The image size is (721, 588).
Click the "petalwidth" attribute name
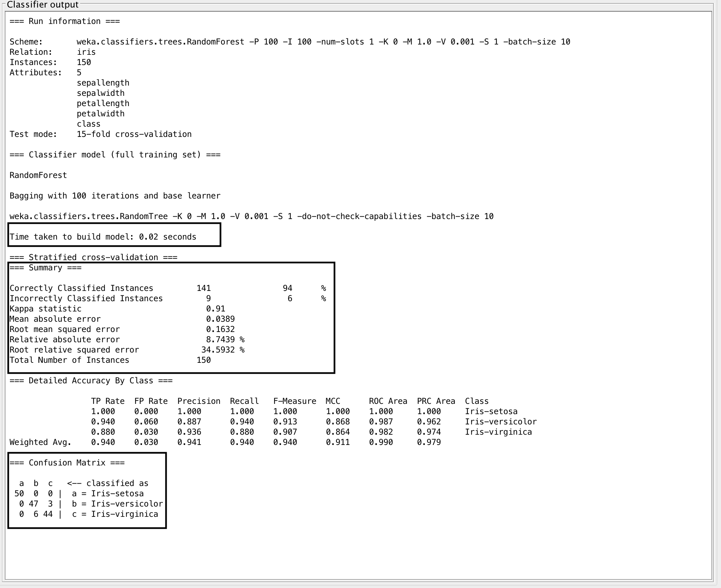click(100, 114)
